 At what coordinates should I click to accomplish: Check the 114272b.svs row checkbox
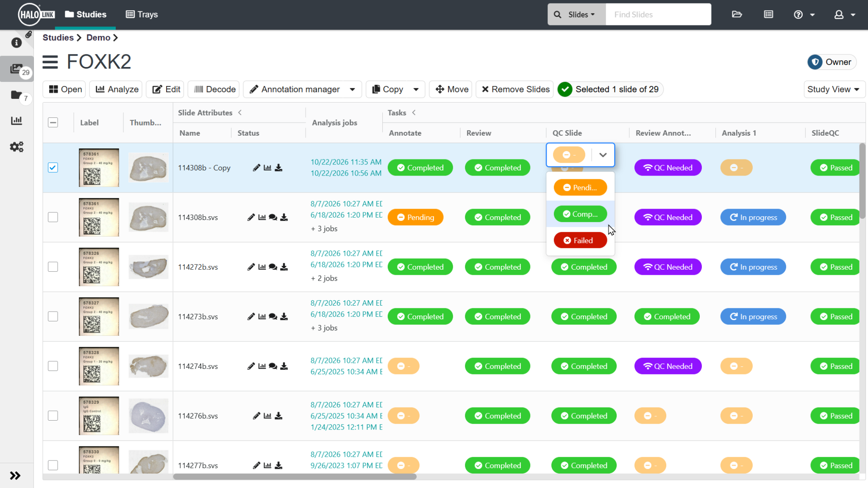(x=53, y=267)
